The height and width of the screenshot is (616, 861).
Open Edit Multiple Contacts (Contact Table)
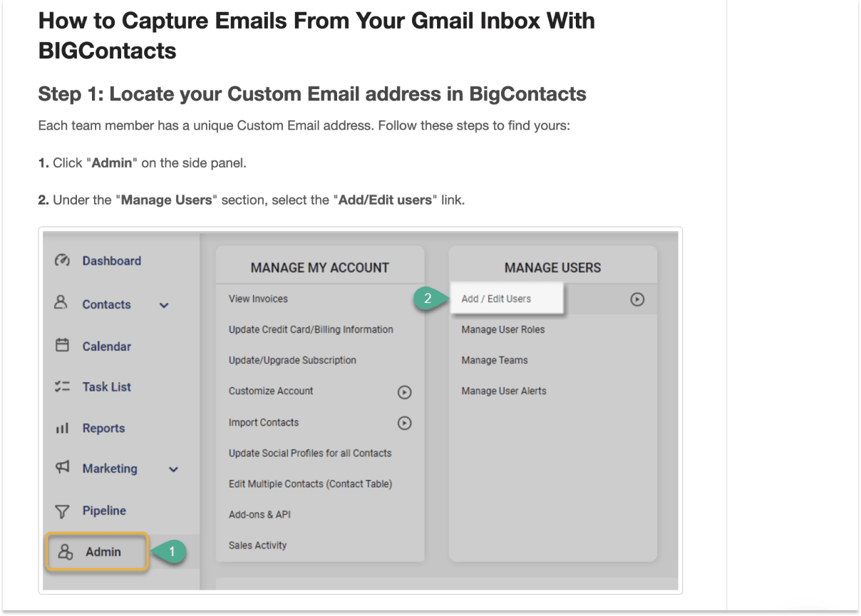pos(310,483)
